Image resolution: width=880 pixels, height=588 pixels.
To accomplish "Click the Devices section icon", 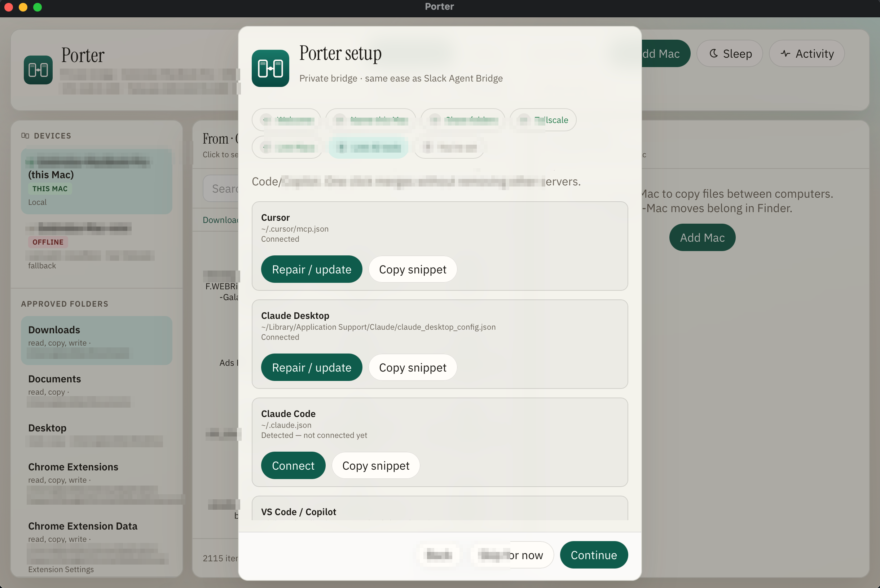I will 25,136.
